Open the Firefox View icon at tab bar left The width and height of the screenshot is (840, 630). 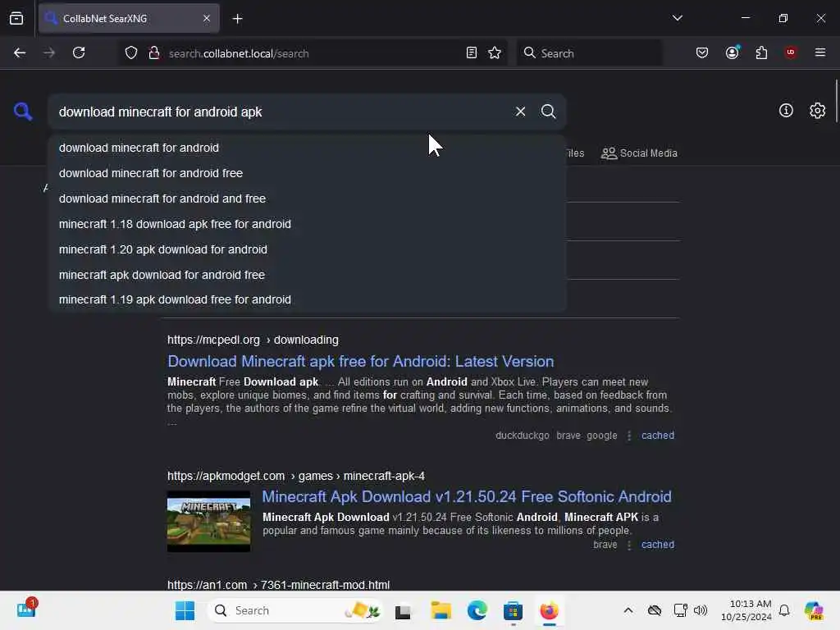pos(16,19)
